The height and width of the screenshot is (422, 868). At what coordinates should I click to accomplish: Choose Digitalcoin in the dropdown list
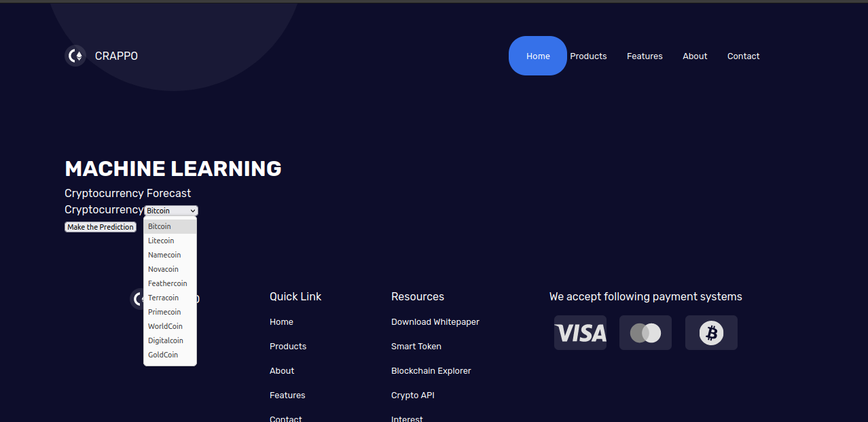pos(170,340)
